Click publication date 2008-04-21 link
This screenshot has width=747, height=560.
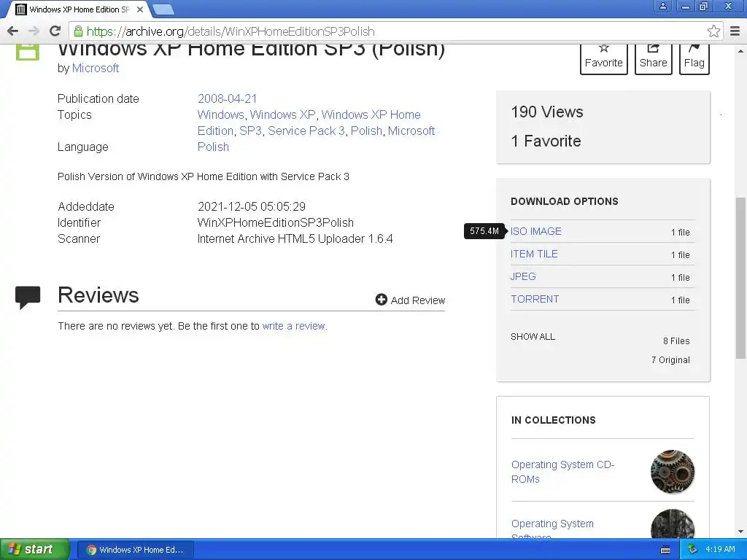pyautogui.click(x=228, y=98)
